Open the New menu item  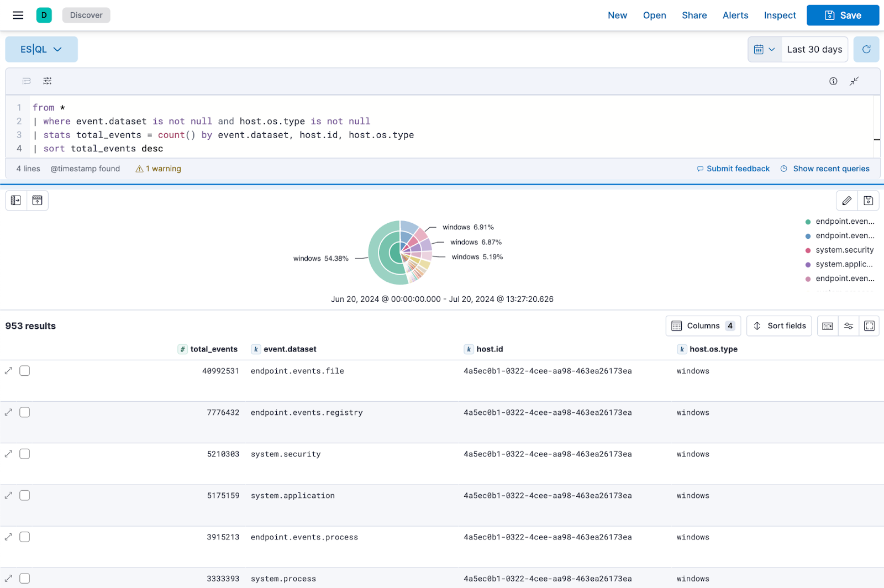click(617, 15)
